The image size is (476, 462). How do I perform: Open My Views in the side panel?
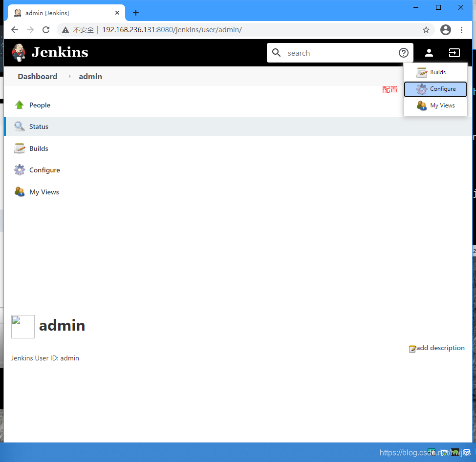(44, 192)
